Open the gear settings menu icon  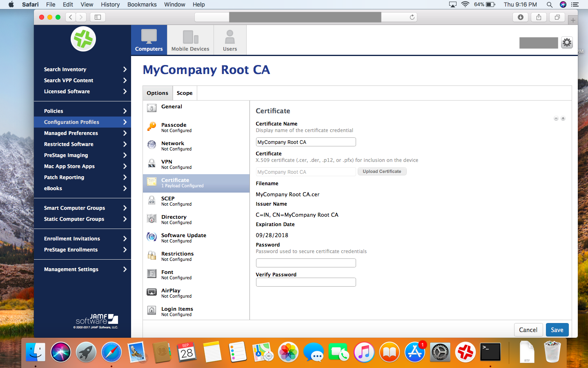point(567,43)
